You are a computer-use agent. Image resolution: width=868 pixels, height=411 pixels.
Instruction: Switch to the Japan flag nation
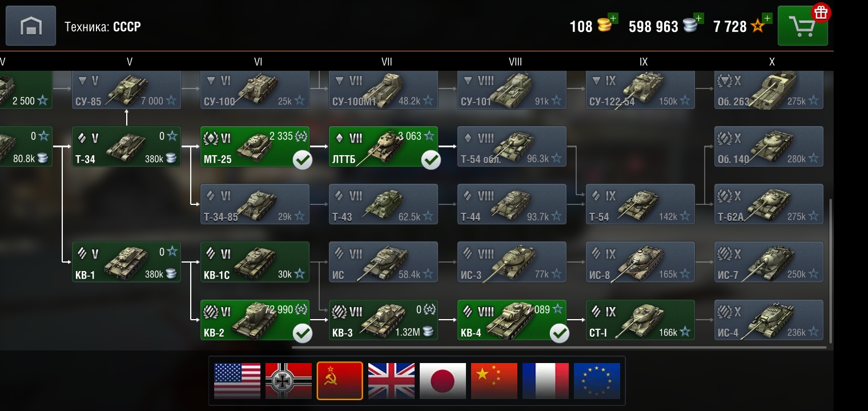point(443,381)
